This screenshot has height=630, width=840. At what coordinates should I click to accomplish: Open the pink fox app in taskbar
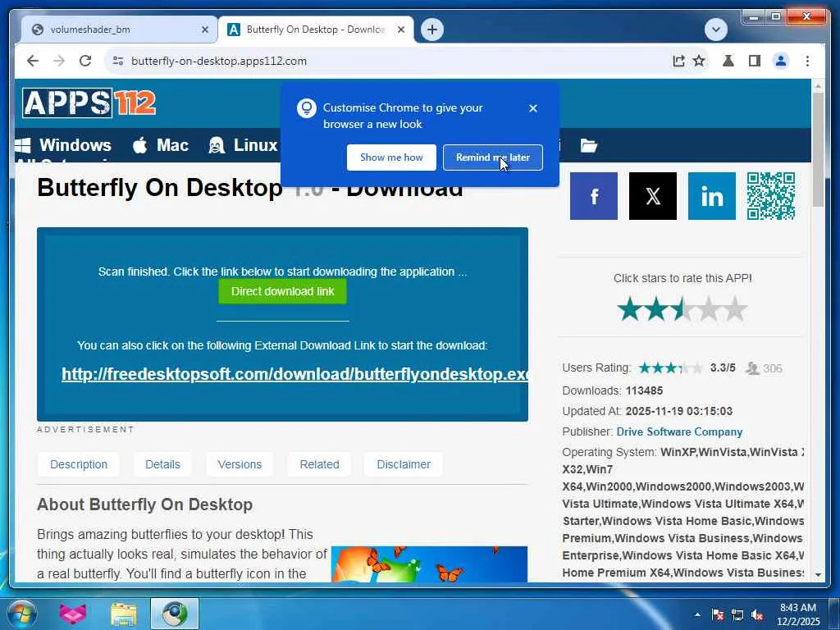point(73,614)
